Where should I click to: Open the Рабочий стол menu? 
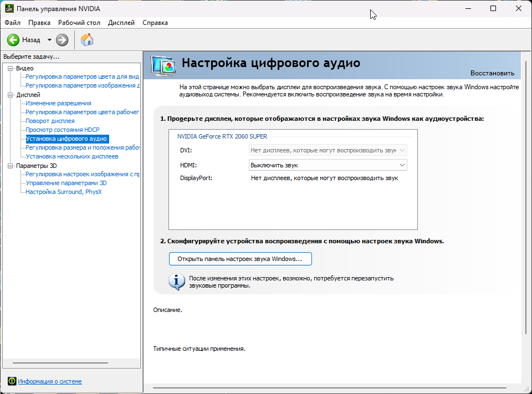(79, 23)
